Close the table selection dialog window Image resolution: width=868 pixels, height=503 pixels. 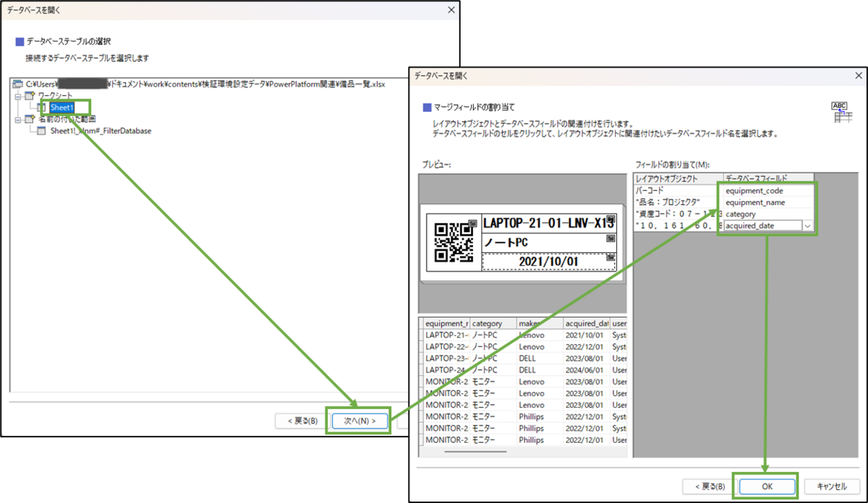451,10
